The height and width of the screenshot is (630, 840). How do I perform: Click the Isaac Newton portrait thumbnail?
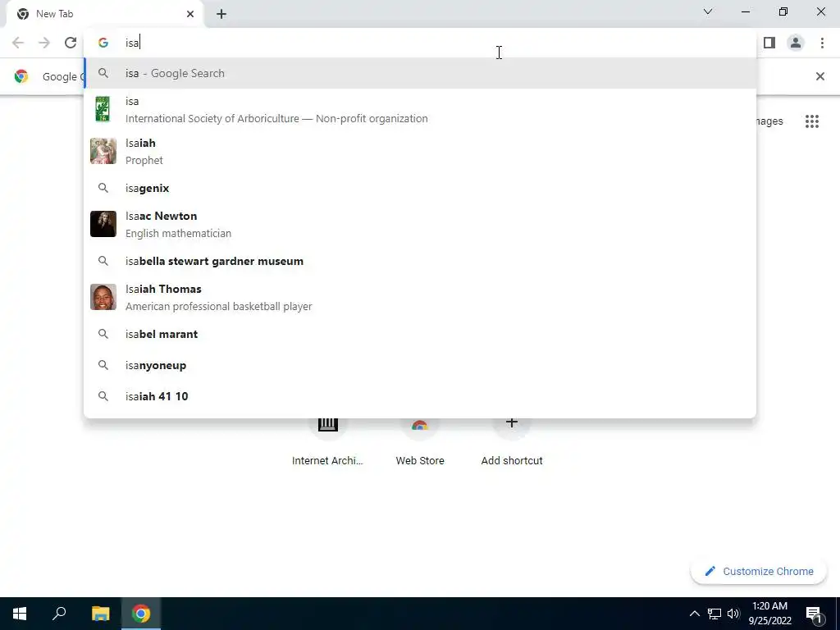(x=103, y=224)
